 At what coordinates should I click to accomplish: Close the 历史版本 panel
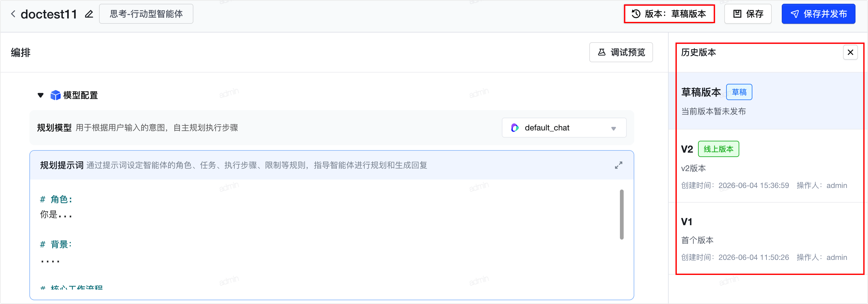[x=850, y=52]
